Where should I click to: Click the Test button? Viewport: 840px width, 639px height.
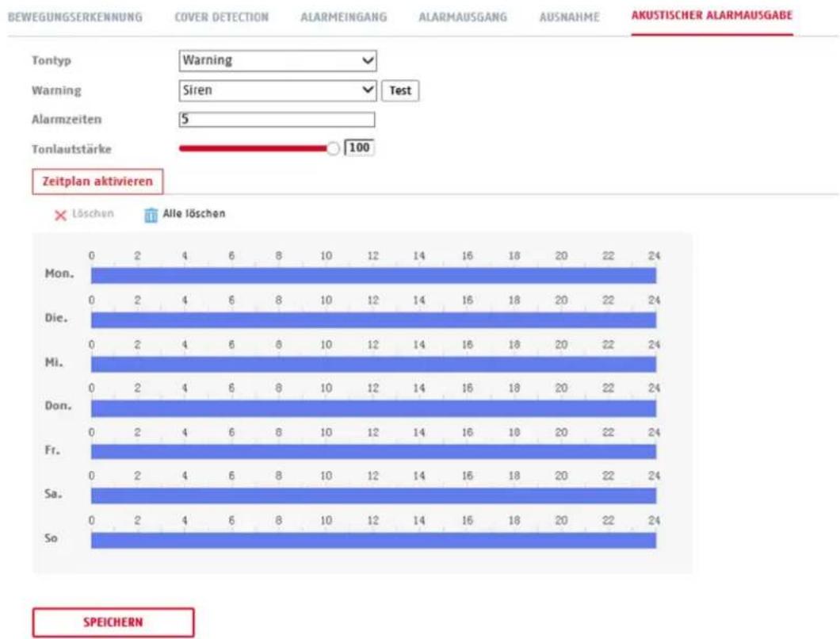(400, 90)
